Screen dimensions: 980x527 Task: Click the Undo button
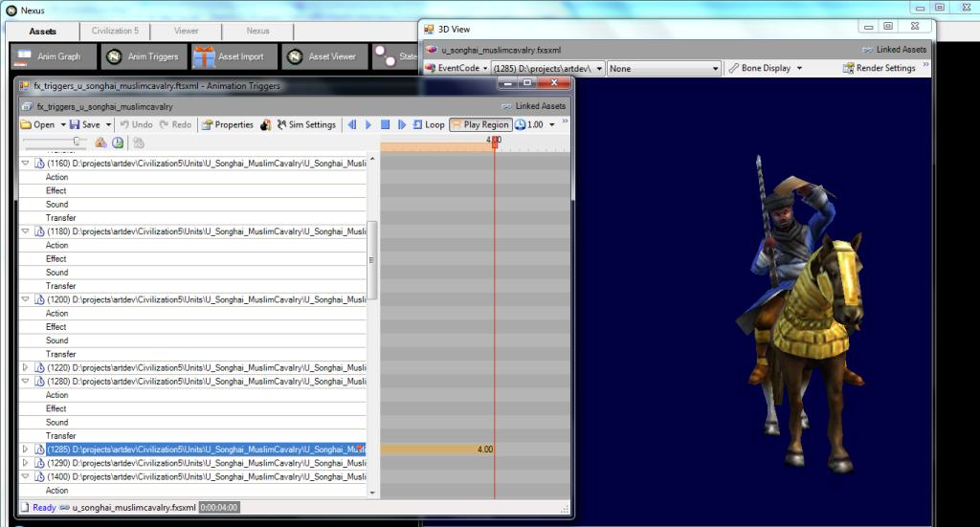pyautogui.click(x=136, y=125)
